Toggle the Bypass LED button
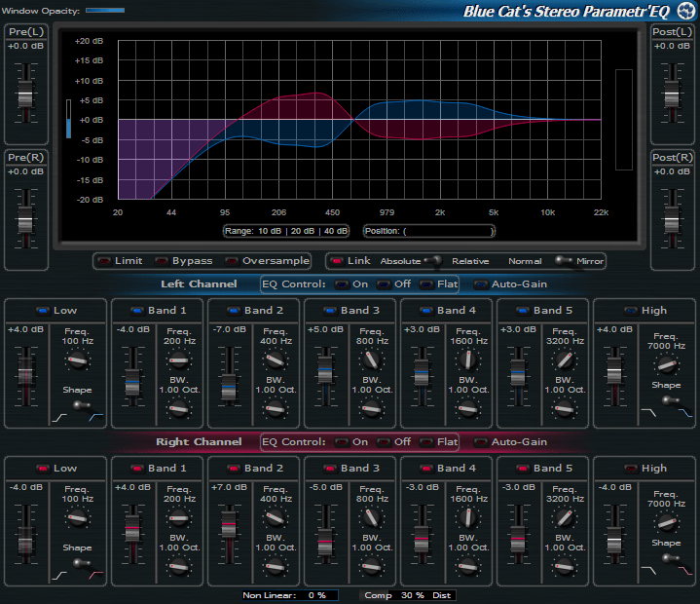Screen dimensions: 700x604 click(x=162, y=261)
